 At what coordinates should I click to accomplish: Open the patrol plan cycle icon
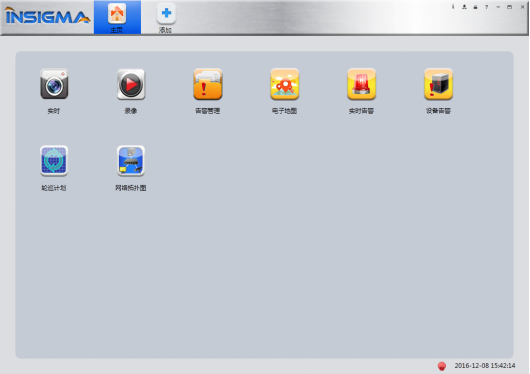pos(54,161)
